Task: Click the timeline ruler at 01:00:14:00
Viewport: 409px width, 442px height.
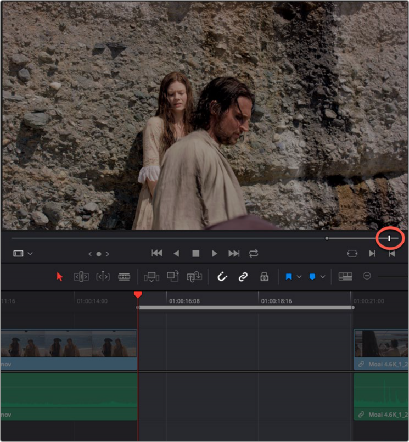Action: [92, 301]
